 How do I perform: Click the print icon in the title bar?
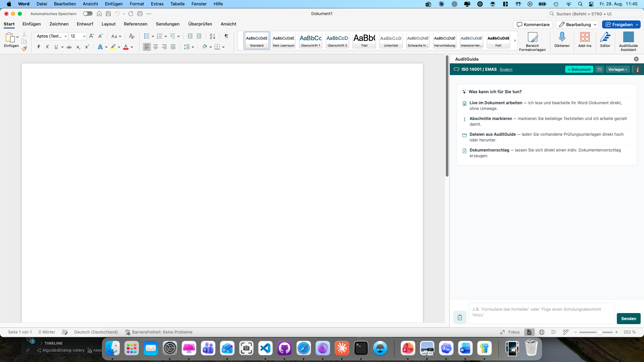(140, 14)
